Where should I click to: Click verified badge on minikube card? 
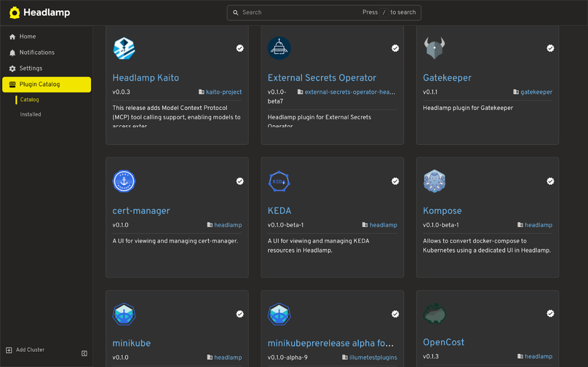[240, 314]
